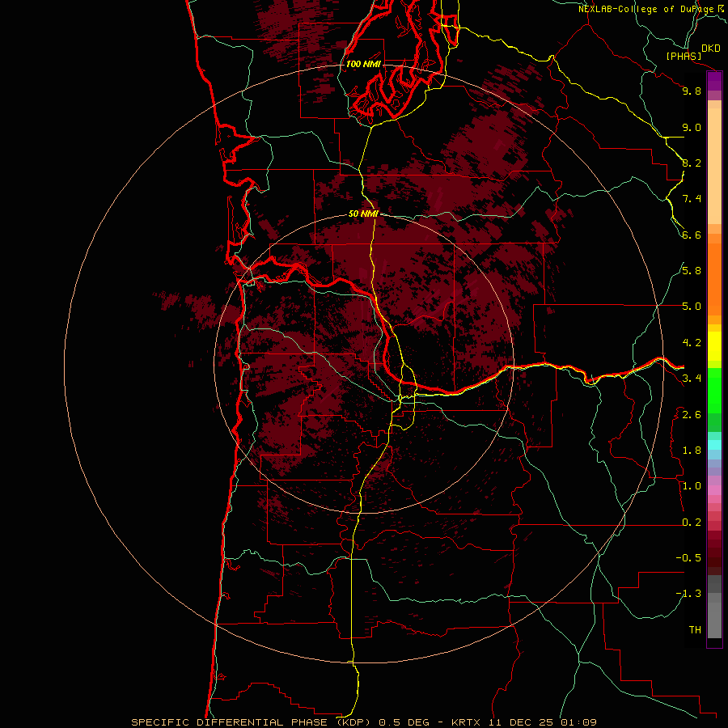Select the cyan segment of color bar

point(714,445)
